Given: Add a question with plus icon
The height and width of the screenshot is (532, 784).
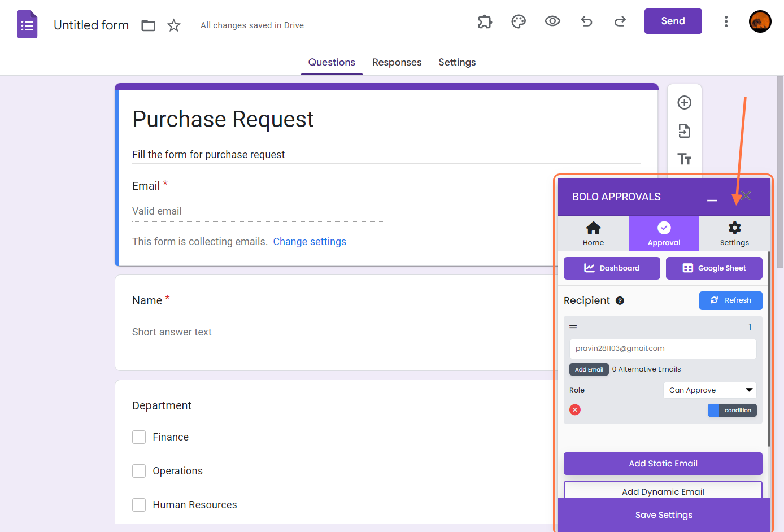Looking at the screenshot, I should coord(685,102).
